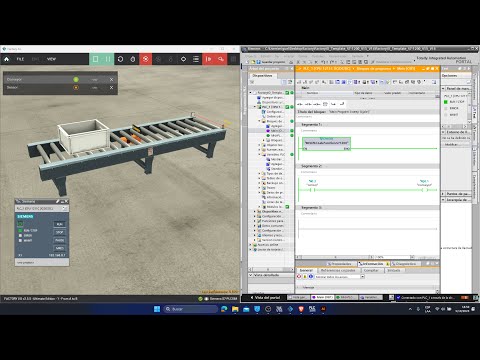Insert coil from favorites bar

tap(317, 104)
